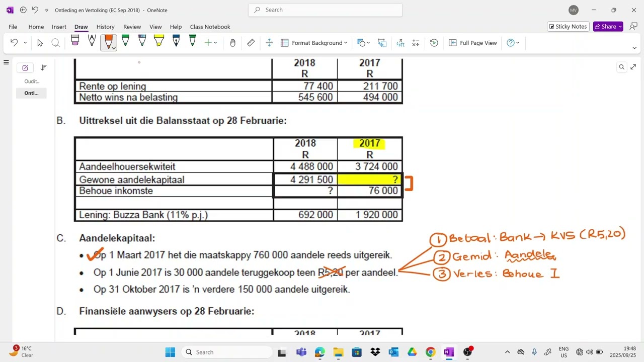Image resolution: width=644 pixels, height=362 pixels.
Task: Click the 'Lening: Buzza Bank (11% p.j.)' row
Action: (238, 215)
